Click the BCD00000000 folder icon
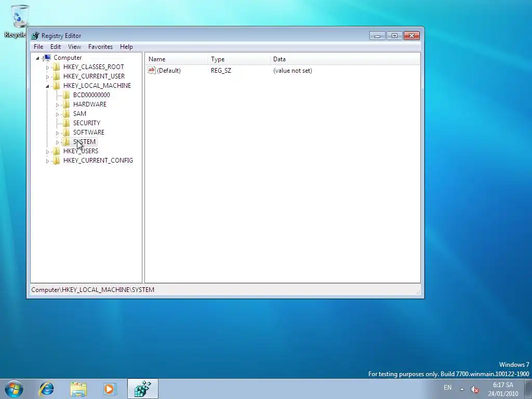 [66, 95]
